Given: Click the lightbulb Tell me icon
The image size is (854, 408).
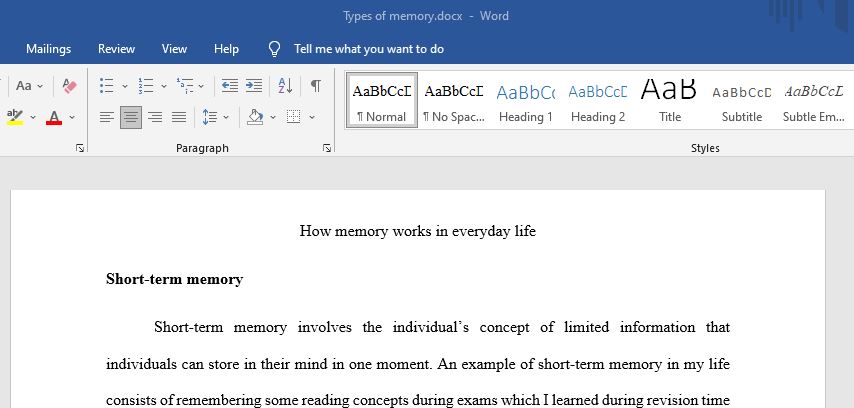Looking at the screenshot, I should pos(274,49).
